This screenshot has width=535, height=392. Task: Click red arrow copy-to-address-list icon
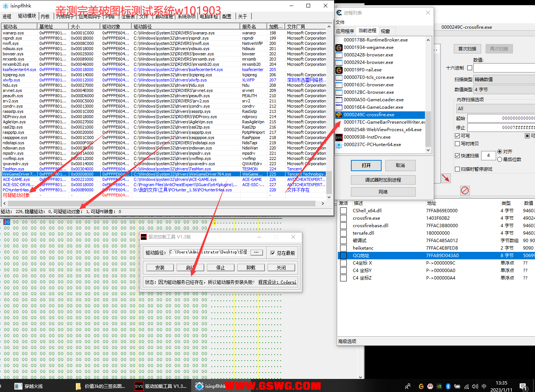click(446, 178)
